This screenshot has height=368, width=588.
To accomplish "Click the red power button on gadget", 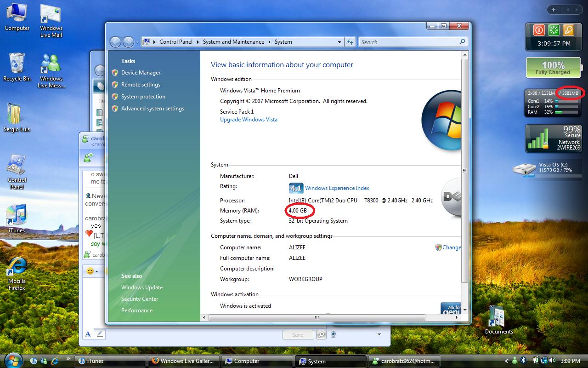I will pos(538,30).
